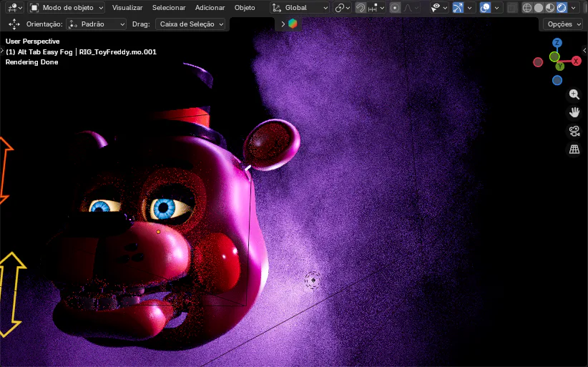Image resolution: width=588 pixels, height=367 pixels.
Task: Open the Adicionar menu
Action: (x=210, y=7)
